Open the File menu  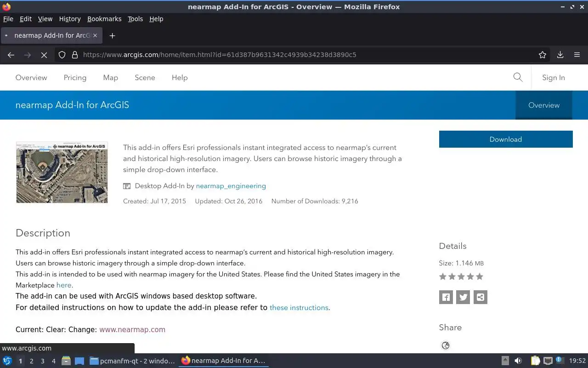tap(8, 19)
